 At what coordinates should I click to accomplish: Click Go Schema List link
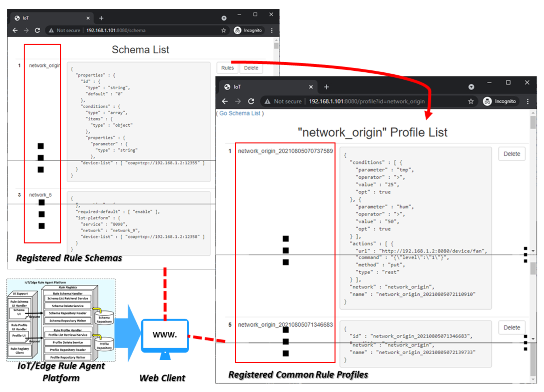[x=240, y=113]
